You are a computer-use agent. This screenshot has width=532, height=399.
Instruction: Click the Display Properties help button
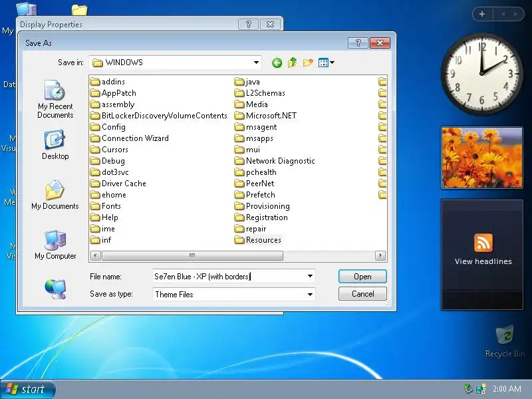point(248,25)
